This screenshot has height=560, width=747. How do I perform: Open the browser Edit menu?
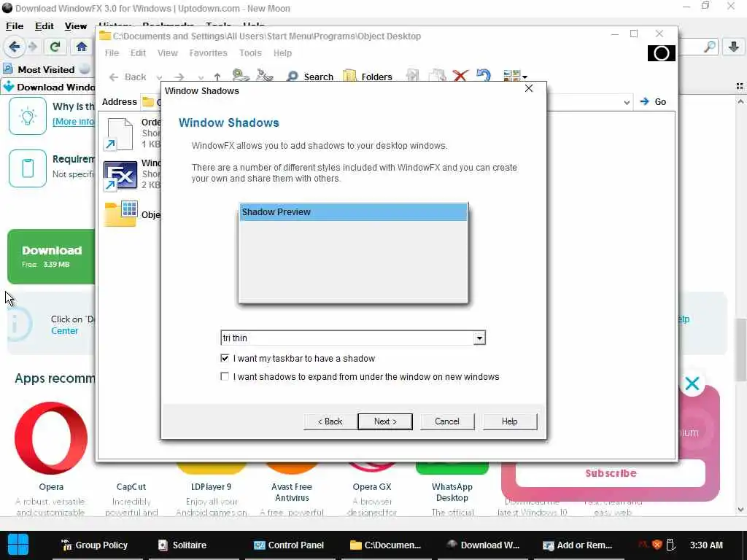click(x=44, y=26)
